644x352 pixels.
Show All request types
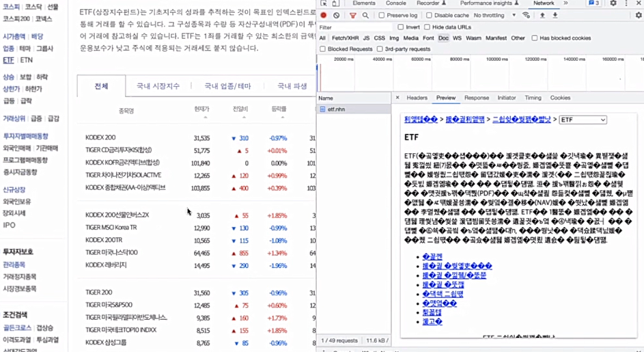click(x=322, y=38)
